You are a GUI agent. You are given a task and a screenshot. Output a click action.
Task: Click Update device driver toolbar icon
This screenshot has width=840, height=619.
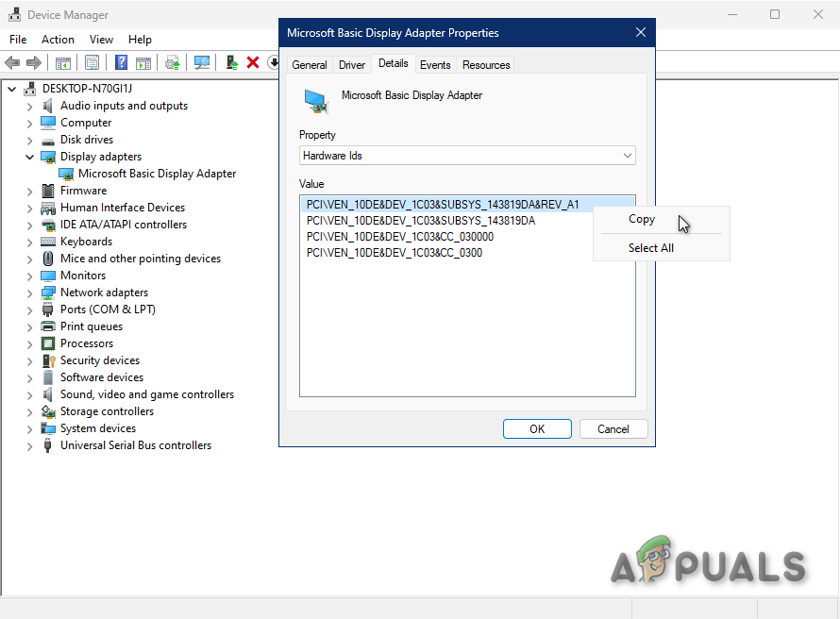click(173, 63)
